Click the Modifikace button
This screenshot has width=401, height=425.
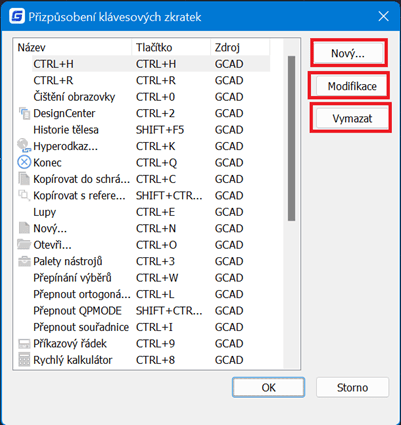click(351, 86)
